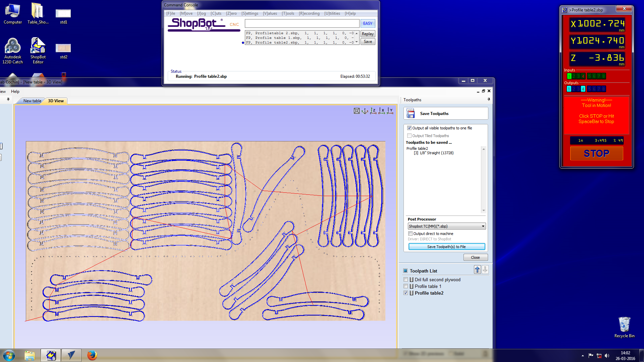Open Autodesk 123D Catch shortcut
Image resolution: width=644 pixels, height=362 pixels.
coord(13,51)
